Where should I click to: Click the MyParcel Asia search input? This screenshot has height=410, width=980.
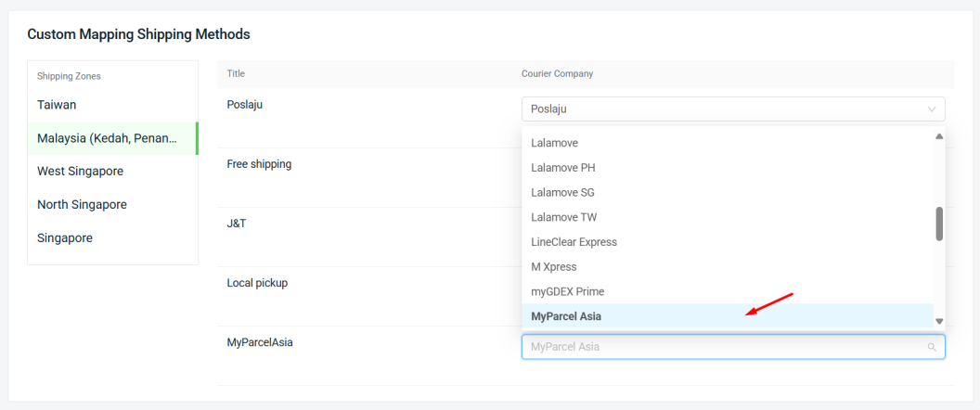pos(724,347)
